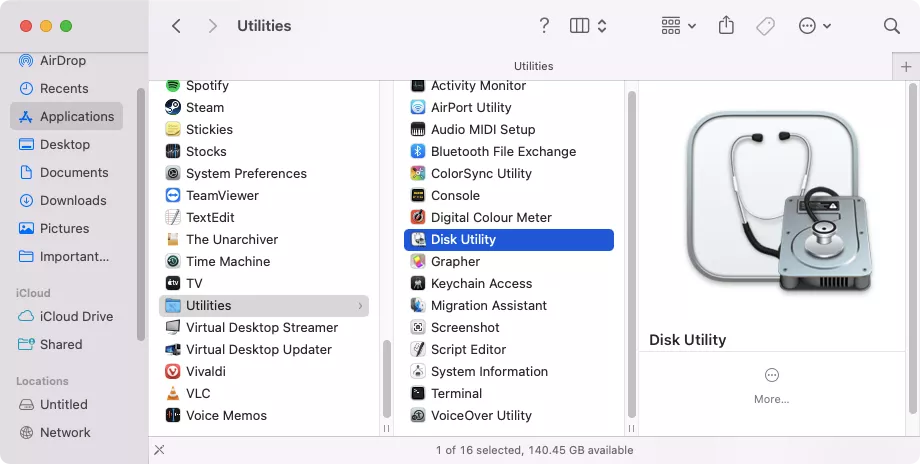Go back with the left chevron
The height and width of the screenshot is (464, 920).
pos(176,26)
